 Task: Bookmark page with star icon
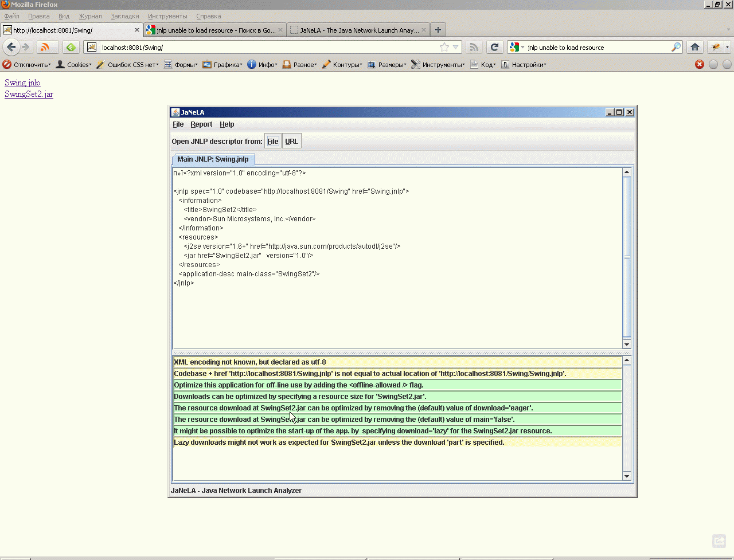444,48
